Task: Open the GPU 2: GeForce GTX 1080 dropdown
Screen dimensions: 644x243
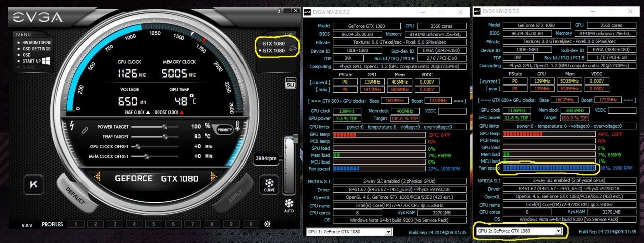Action: 519,231
